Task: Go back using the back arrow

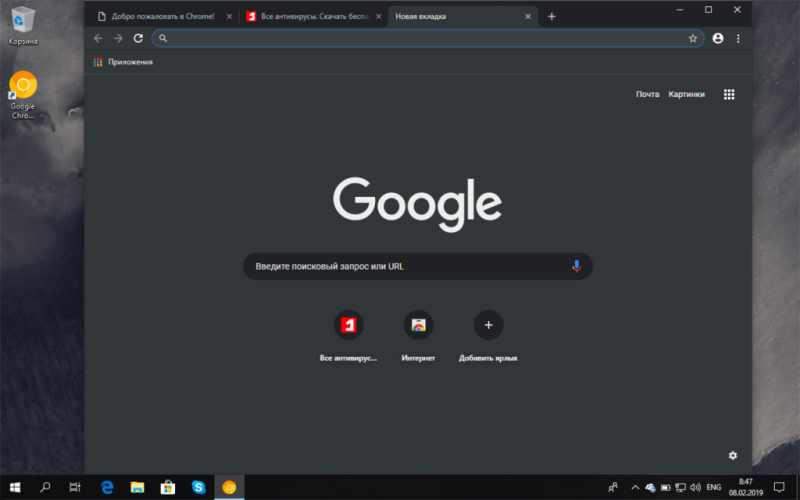Action: [x=98, y=38]
